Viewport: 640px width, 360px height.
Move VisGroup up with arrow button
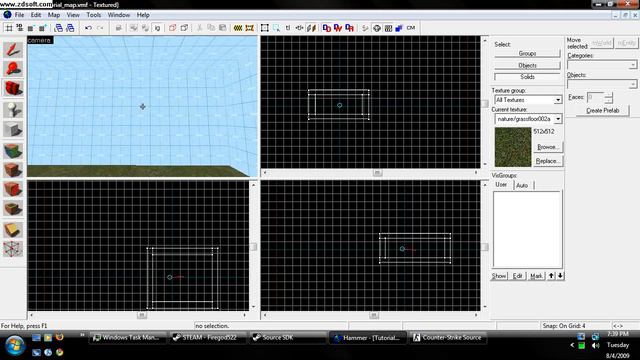[551, 276]
